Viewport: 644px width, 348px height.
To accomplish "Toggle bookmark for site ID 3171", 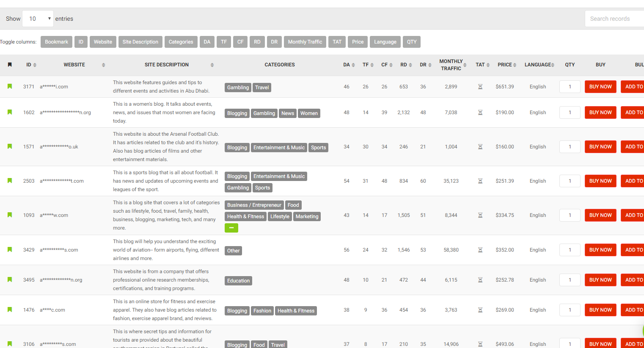I will [10, 86].
